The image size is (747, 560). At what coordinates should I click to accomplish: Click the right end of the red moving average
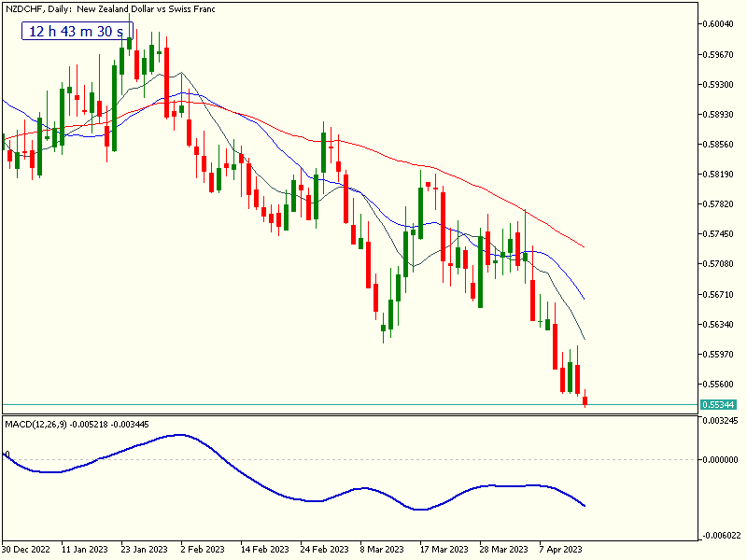click(584, 246)
